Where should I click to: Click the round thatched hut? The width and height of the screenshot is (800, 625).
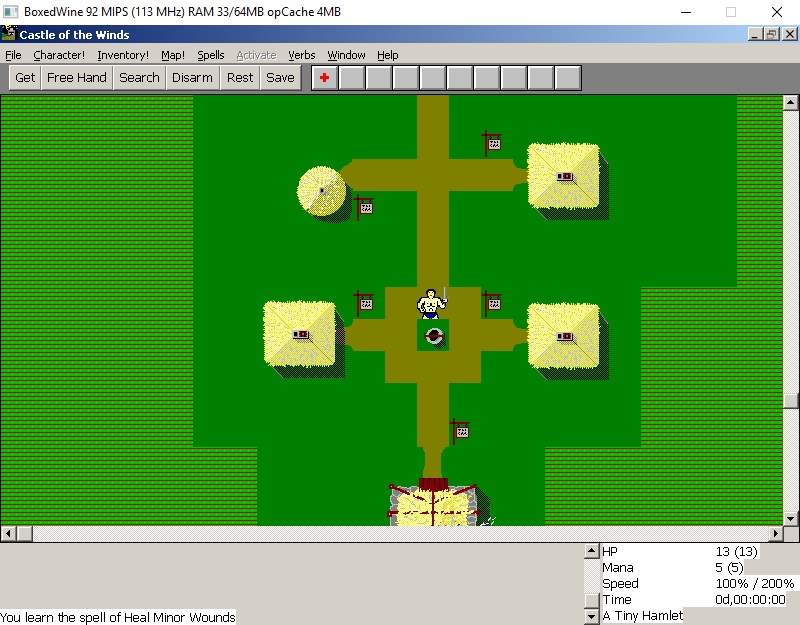322,191
